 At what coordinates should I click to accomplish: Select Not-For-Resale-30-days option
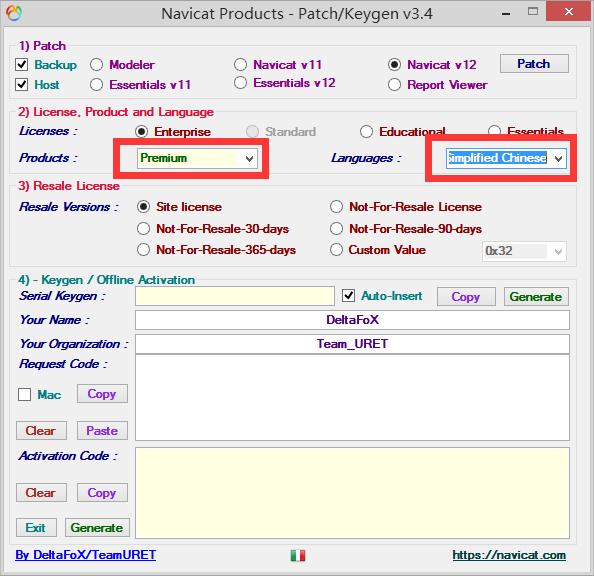coord(144,229)
